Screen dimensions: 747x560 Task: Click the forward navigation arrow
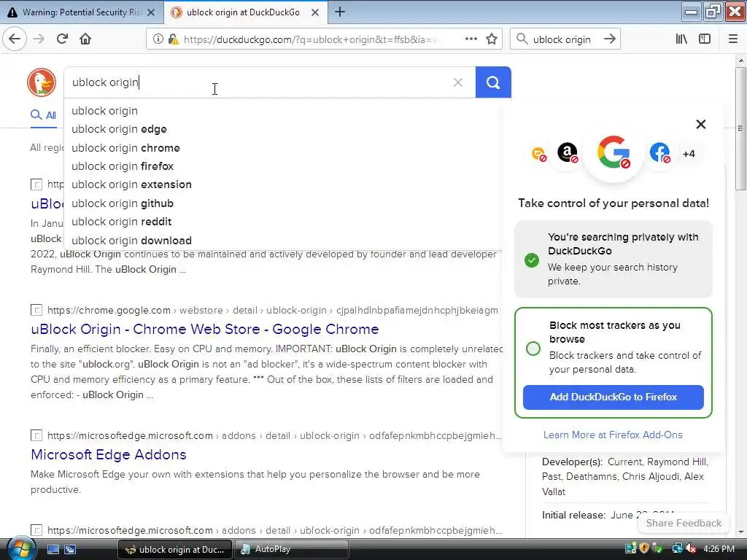click(39, 39)
